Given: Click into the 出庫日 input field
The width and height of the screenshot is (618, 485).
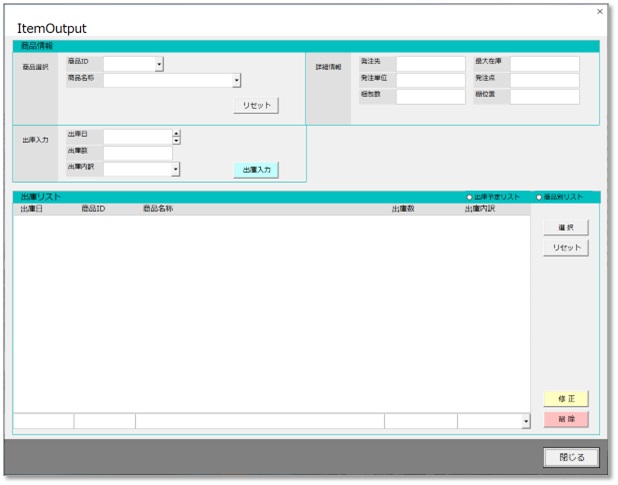Looking at the screenshot, I should 138,137.
